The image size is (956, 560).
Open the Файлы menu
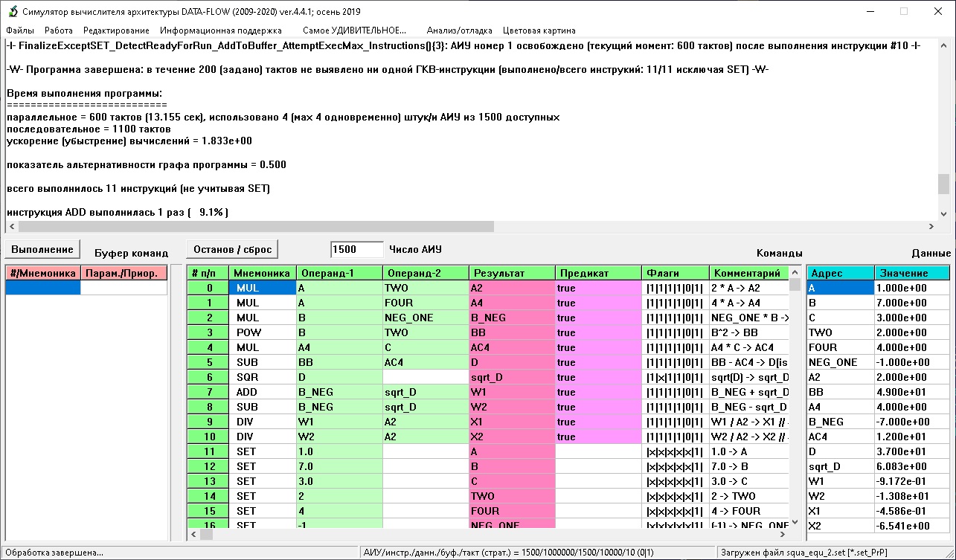coord(20,30)
